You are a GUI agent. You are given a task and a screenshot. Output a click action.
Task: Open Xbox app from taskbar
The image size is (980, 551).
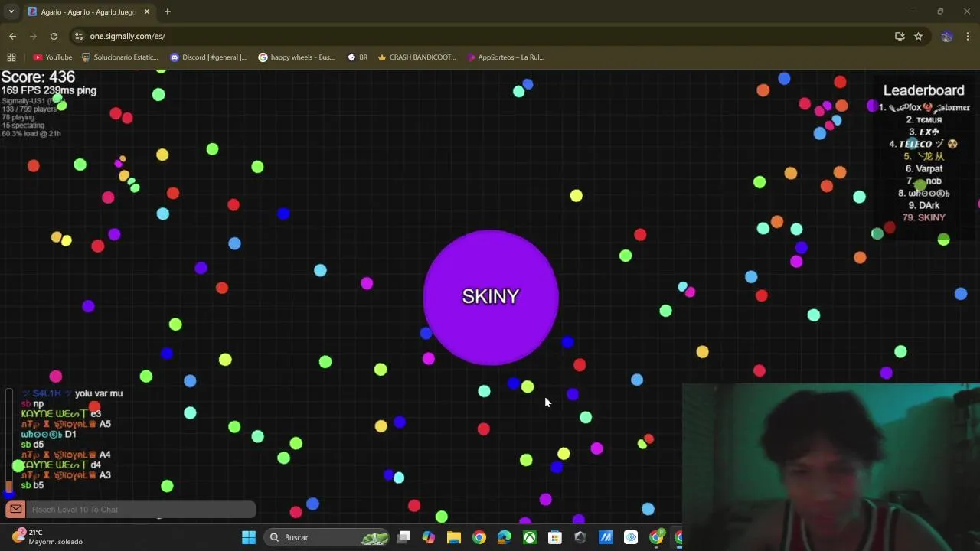pyautogui.click(x=530, y=537)
